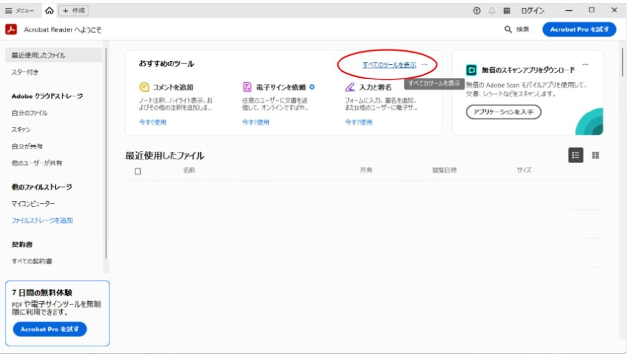Click 今すぐ使用 under 電子サインを依頼
627x364 pixels.
tap(255, 122)
